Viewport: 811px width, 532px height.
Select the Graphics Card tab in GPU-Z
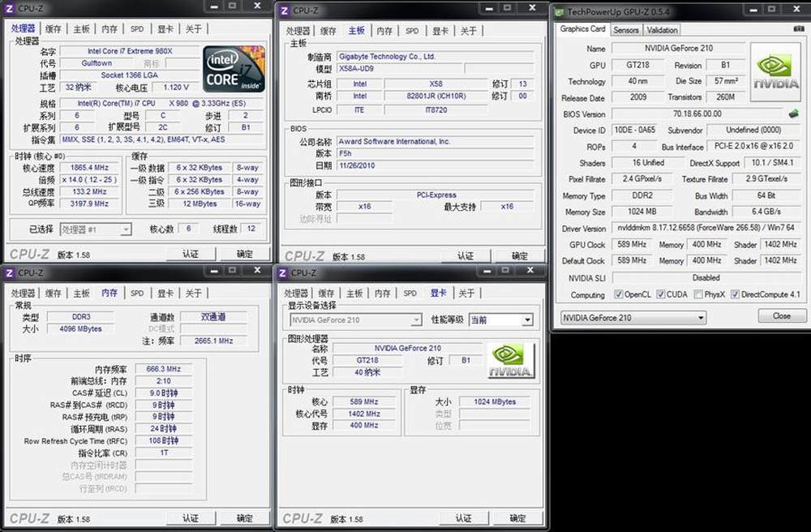tap(582, 29)
